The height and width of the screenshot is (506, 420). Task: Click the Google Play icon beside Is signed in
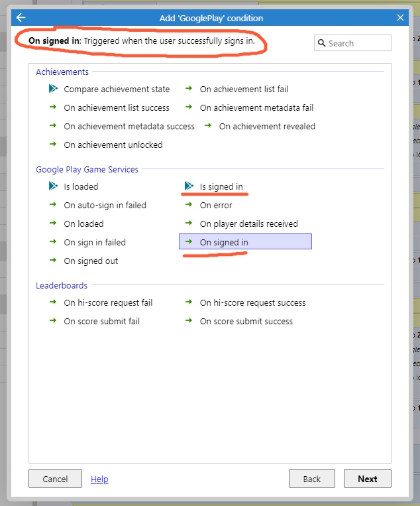(189, 186)
